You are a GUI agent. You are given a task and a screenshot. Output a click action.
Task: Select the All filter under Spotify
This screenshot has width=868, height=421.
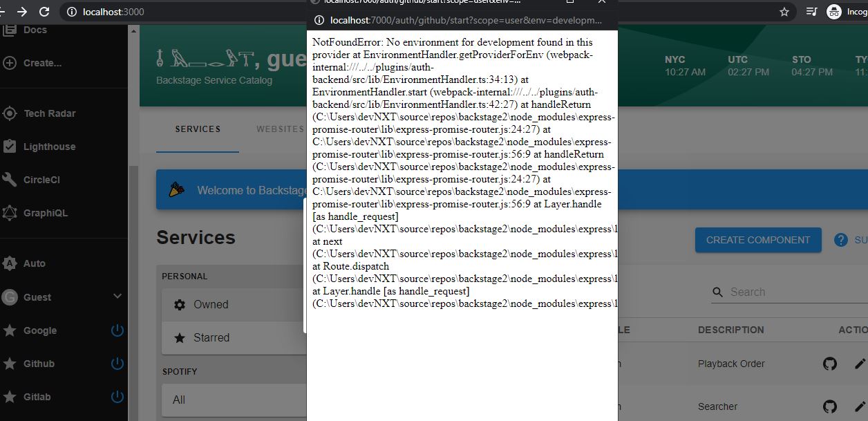pyautogui.click(x=234, y=400)
